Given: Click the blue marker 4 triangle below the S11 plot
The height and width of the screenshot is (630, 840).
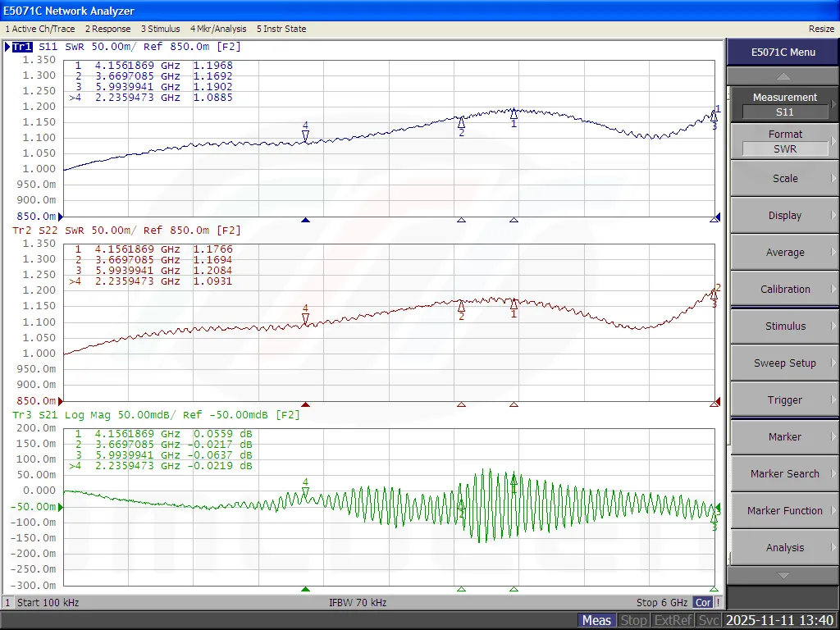Looking at the screenshot, I should click(x=306, y=220).
